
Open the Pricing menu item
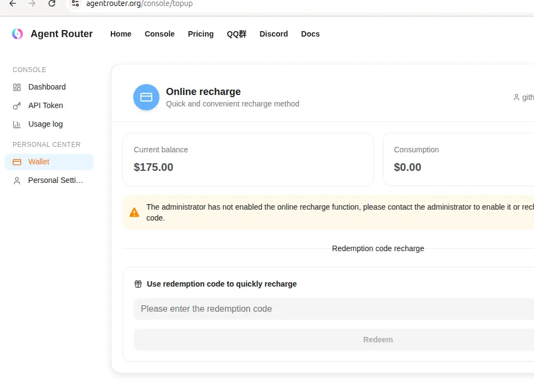tap(200, 34)
